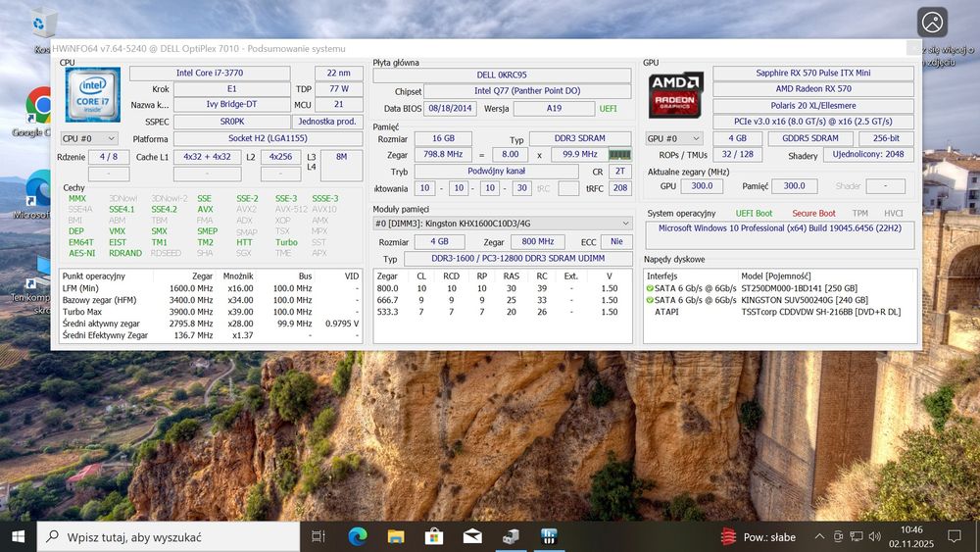Click the A19 BIOS version field
The height and width of the screenshot is (552, 980).
pos(554,108)
